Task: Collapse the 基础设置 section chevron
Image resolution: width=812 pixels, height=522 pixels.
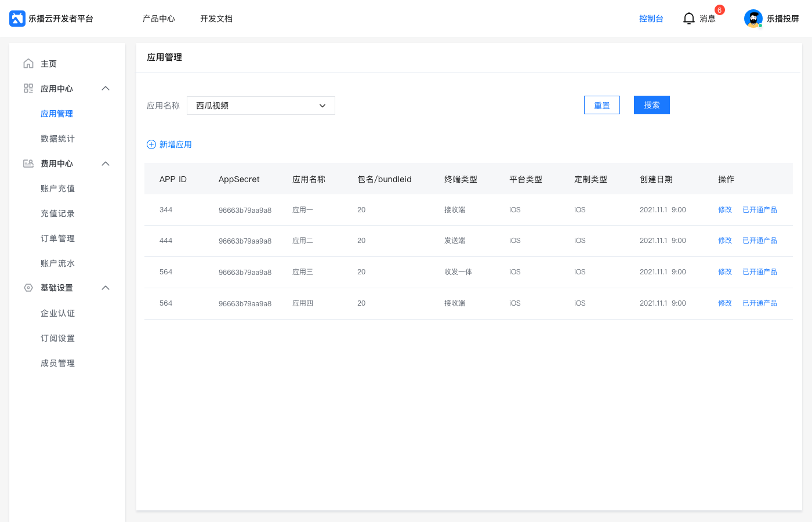Action: [x=106, y=288]
